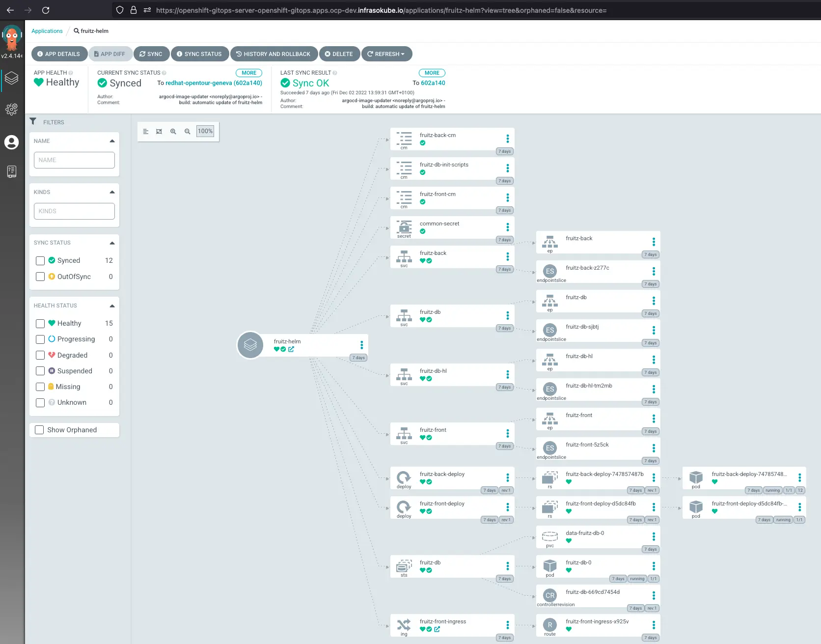Click the browser address bar URL
Screen dimensions: 821x644
[381, 10]
